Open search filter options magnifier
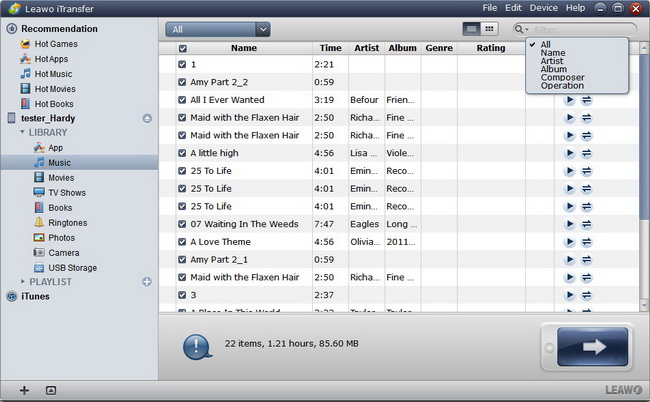650x402 pixels. 521,29
